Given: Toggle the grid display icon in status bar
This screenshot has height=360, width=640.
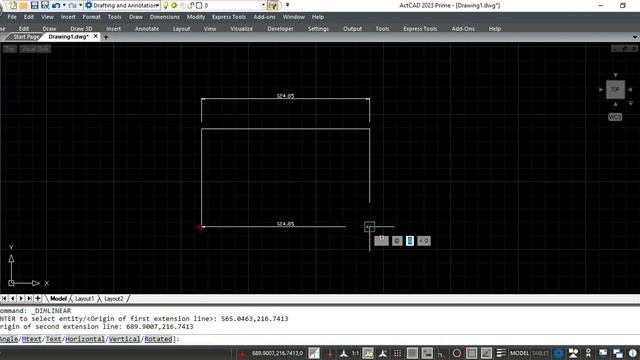Looking at the screenshot, I should (412, 353).
